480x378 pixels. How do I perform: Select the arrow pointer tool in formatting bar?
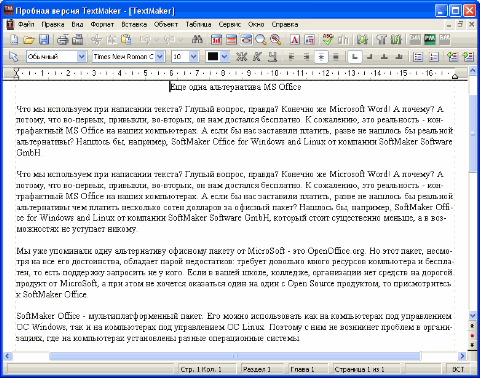click(13, 57)
